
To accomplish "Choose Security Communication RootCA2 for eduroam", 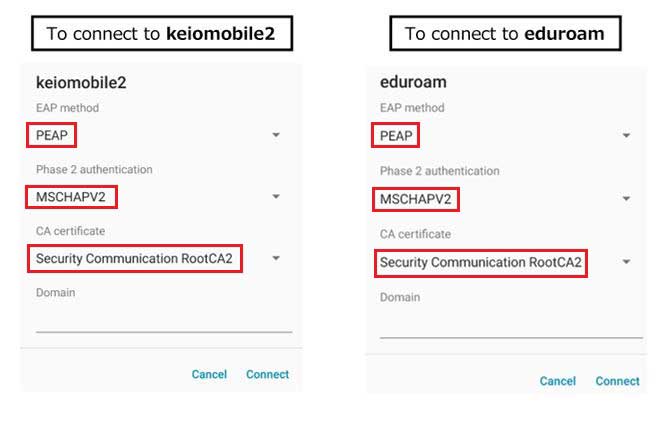I will pos(480,263).
